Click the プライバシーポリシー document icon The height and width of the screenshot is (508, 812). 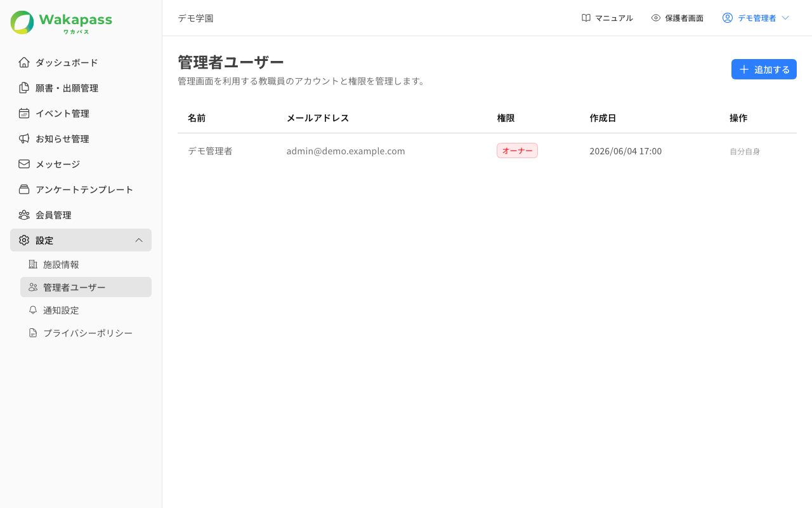pyautogui.click(x=33, y=333)
